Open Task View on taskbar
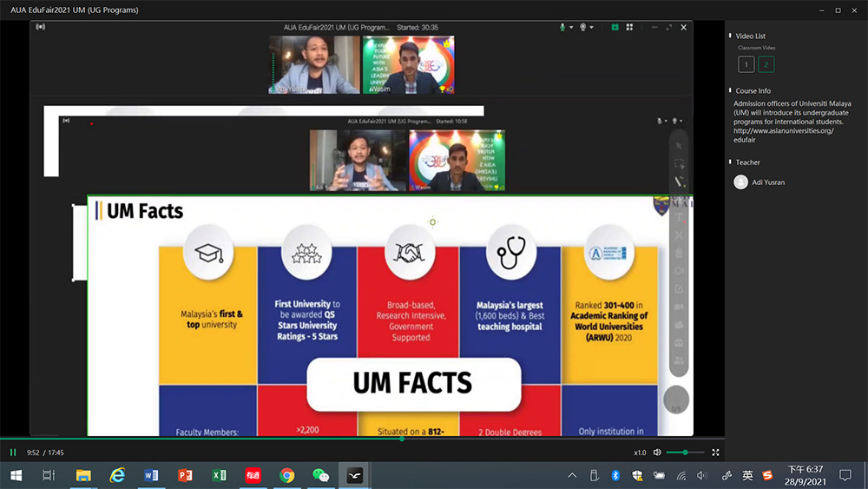 (x=49, y=475)
